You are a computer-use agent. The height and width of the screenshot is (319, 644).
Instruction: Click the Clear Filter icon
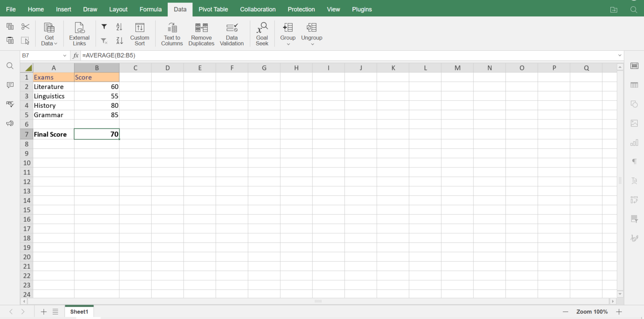pos(104,41)
